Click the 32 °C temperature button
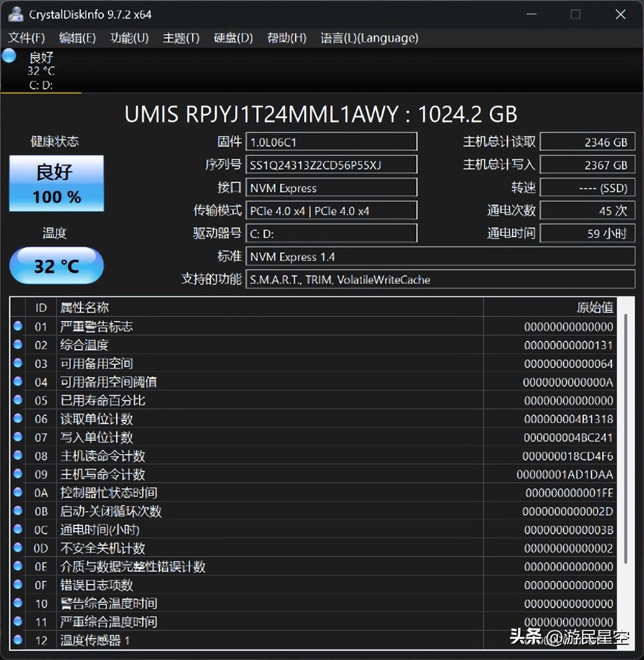The image size is (644, 660). (57, 266)
